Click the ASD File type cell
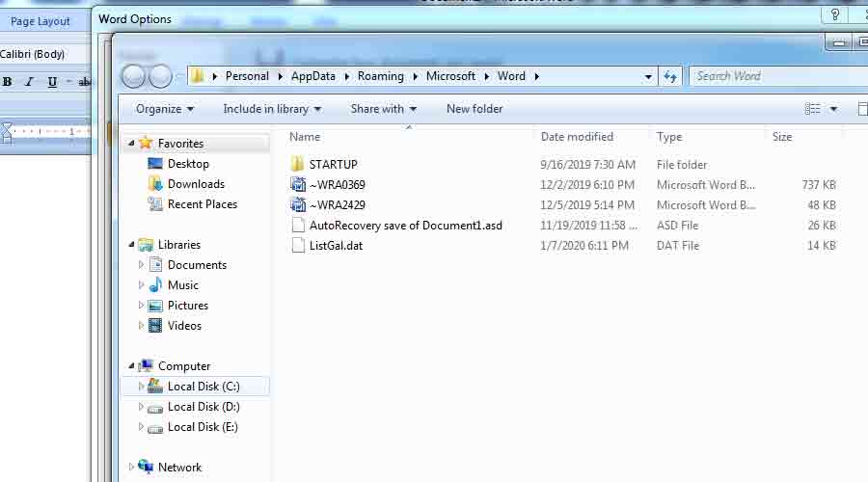The width and height of the screenshot is (868, 482). tap(678, 226)
